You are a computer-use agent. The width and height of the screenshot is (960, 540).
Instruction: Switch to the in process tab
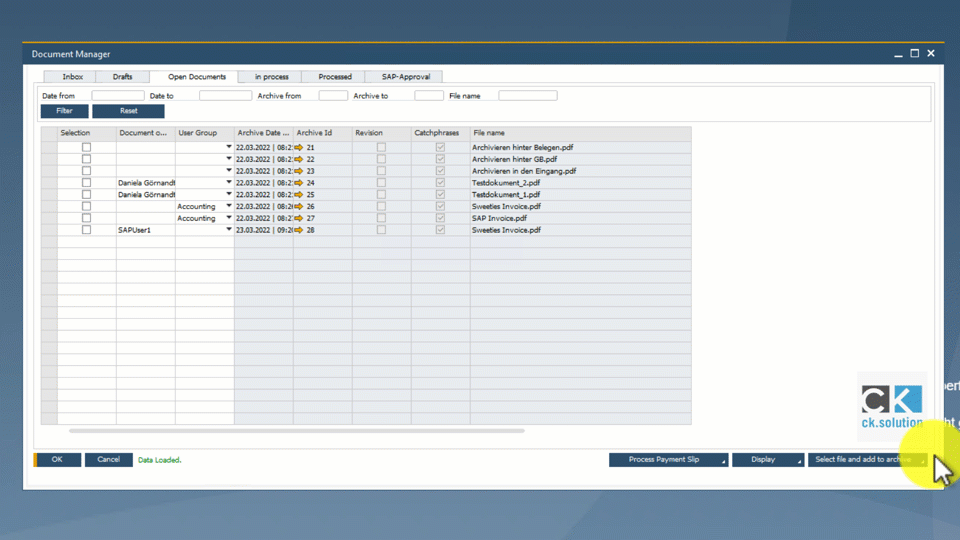pyautogui.click(x=271, y=77)
